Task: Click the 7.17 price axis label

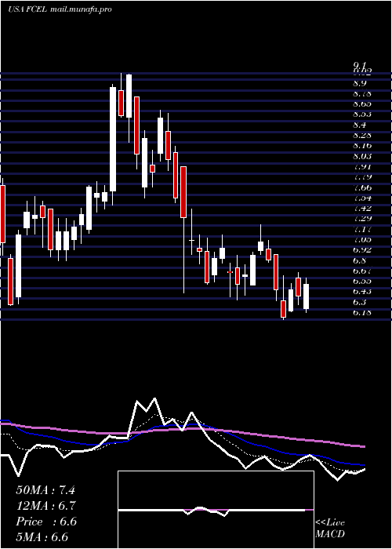Action: (x=362, y=229)
